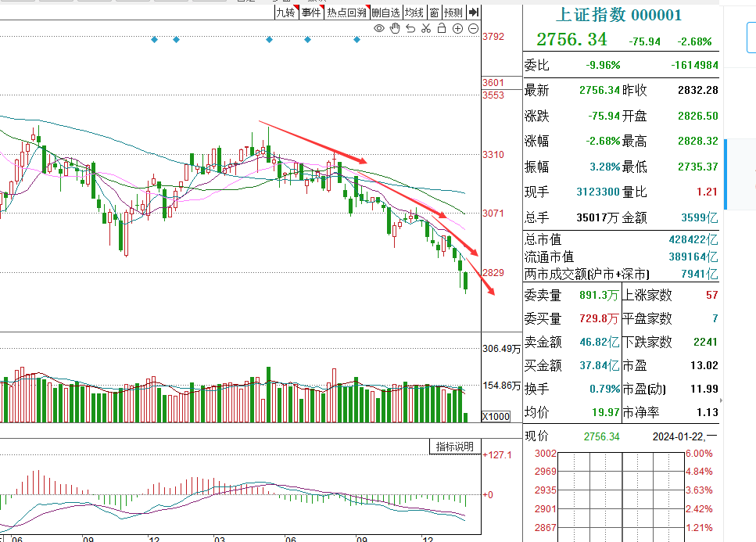
Task: Click the lock icon in the chart toolbar
Action: pos(442,27)
